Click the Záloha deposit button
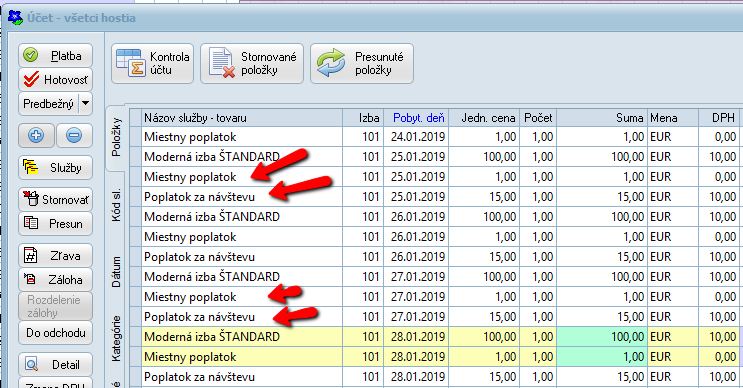The image size is (743, 388). pyautogui.click(x=55, y=280)
